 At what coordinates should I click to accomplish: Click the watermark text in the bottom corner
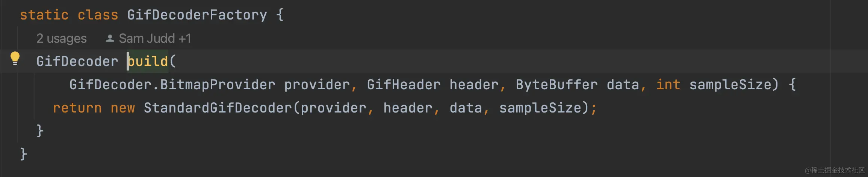(834, 170)
